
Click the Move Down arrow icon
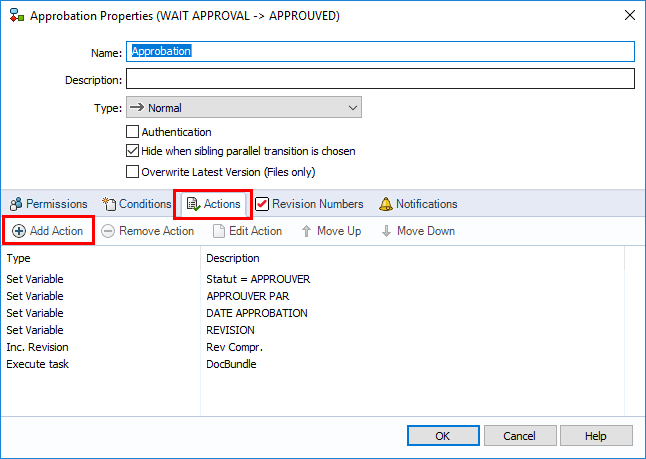click(x=386, y=231)
